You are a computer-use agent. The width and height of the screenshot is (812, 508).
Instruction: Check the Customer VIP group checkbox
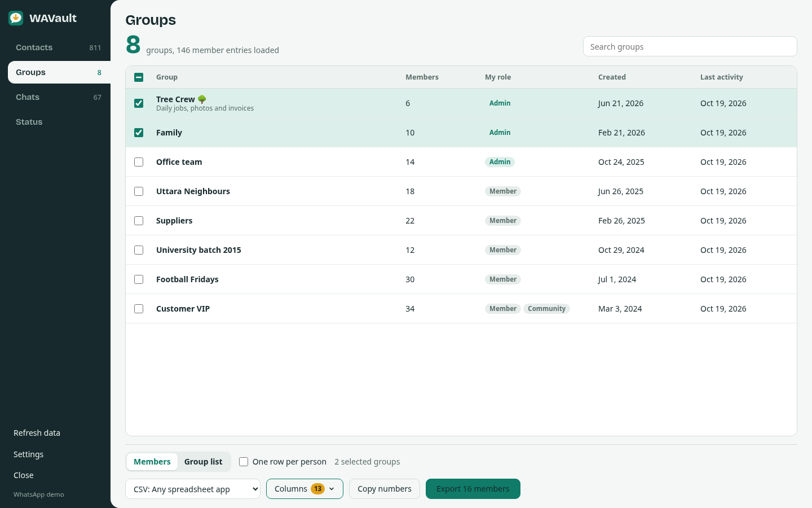coord(139,309)
